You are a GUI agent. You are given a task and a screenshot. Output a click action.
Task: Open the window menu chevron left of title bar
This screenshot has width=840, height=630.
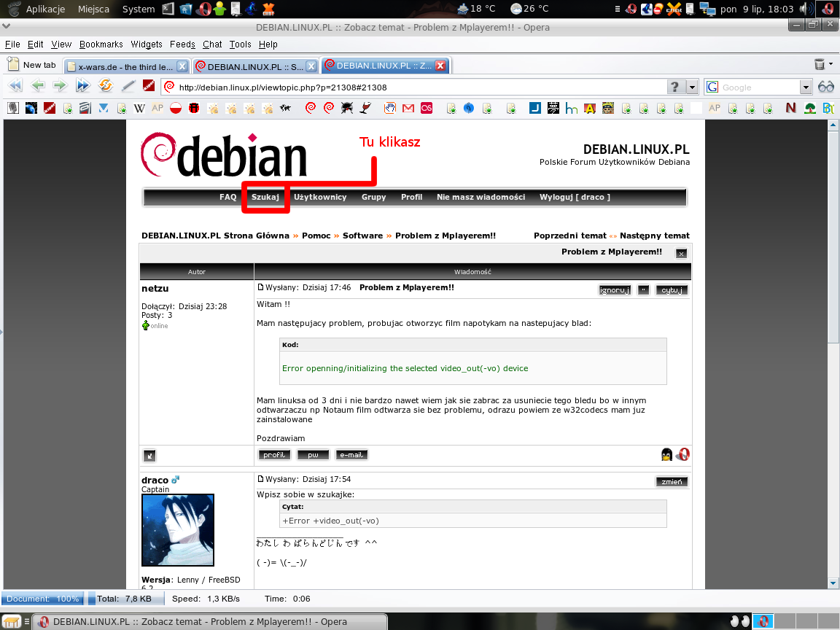tap(6, 26)
